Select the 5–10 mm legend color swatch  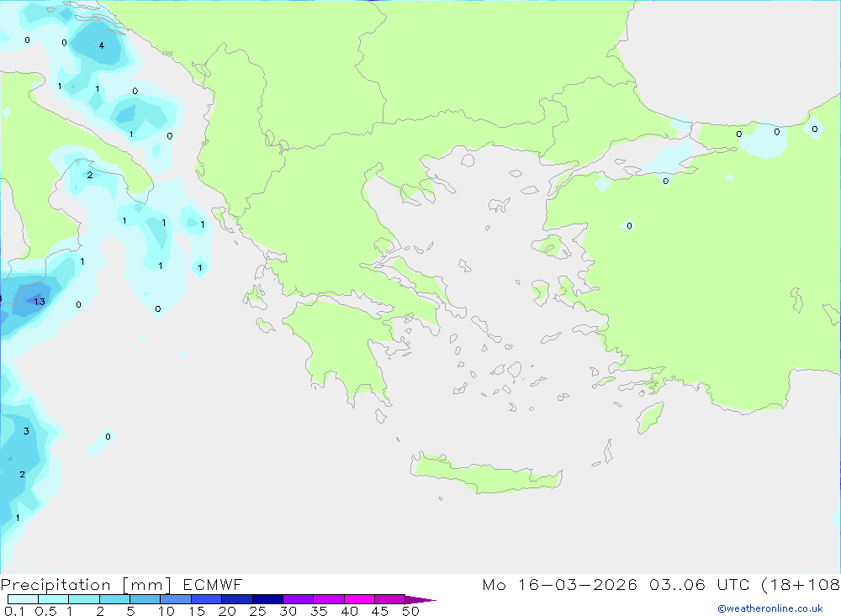(x=145, y=599)
